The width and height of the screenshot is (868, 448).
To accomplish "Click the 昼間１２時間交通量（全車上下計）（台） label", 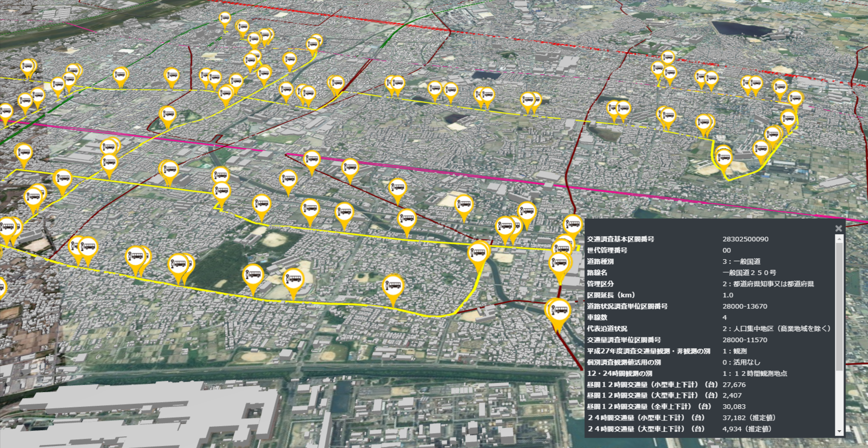I will 649,406.
